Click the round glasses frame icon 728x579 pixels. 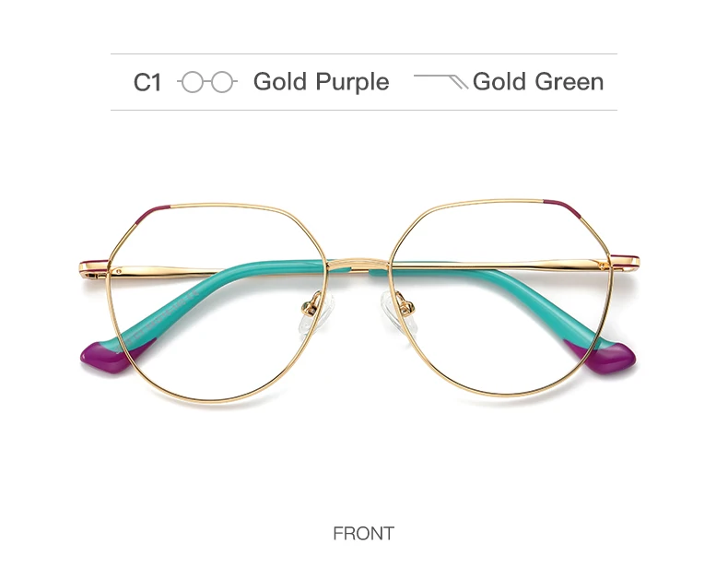click(x=207, y=82)
